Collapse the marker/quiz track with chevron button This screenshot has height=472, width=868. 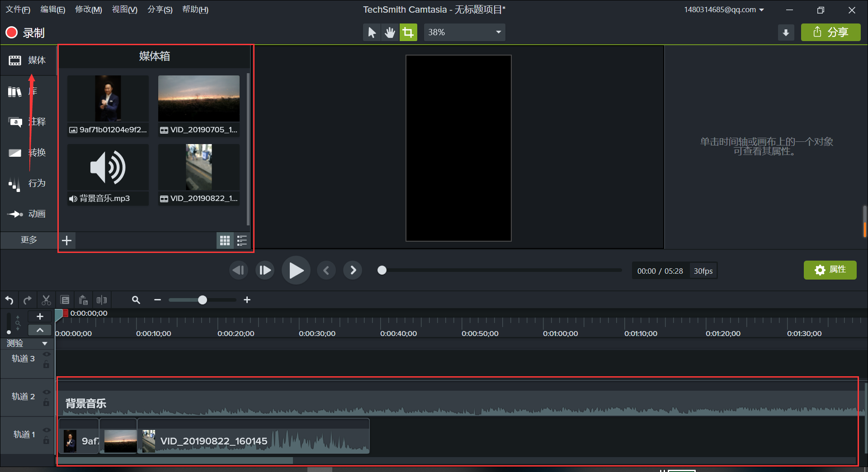(40, 330)
